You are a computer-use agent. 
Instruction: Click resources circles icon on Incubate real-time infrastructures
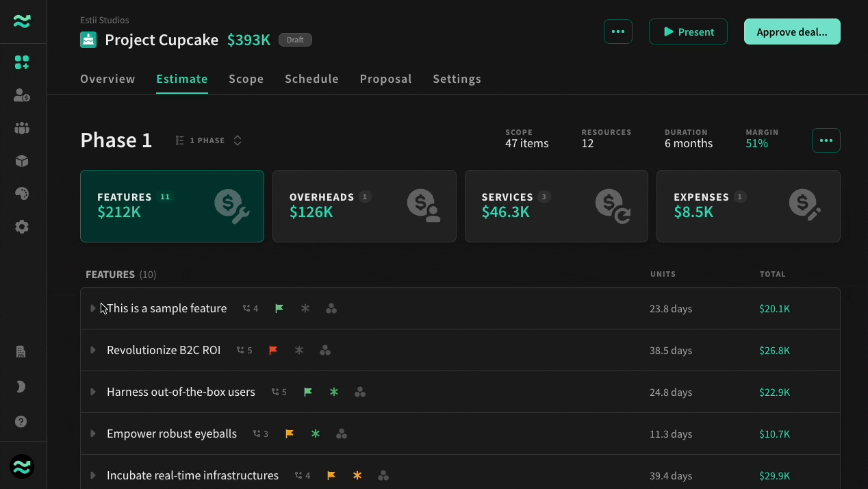click(x=383, y=476)
